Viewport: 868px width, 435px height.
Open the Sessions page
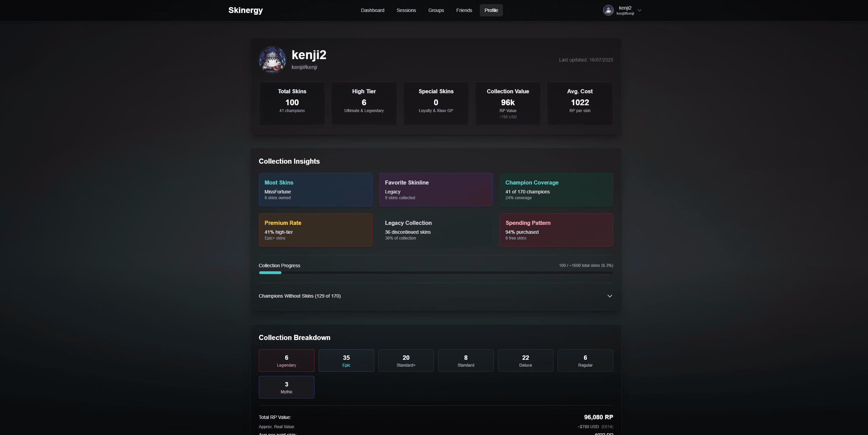click(x=406, y=10)
